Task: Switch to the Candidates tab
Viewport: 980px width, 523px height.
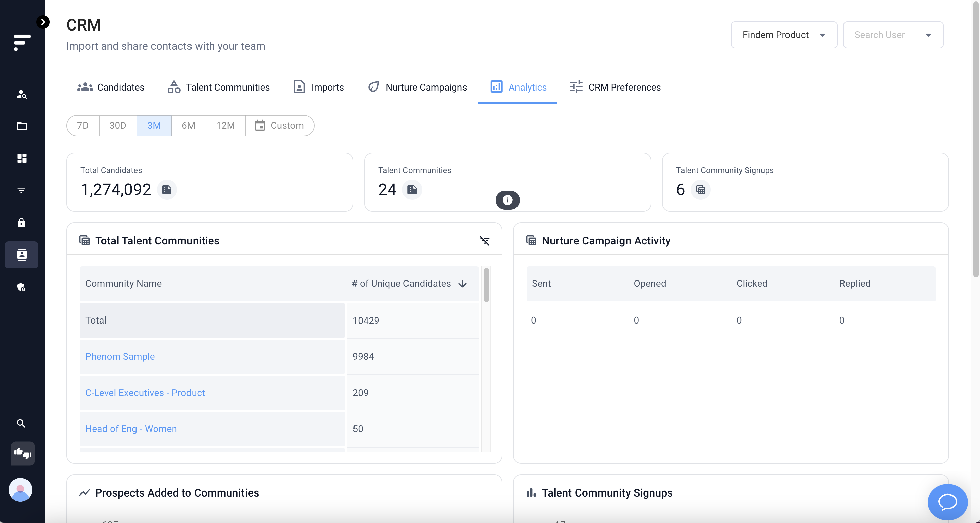Action: [111, 87]
